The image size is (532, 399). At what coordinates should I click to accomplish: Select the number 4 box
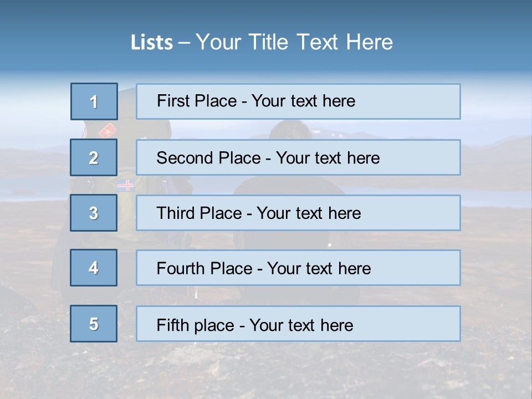[94, 268]
